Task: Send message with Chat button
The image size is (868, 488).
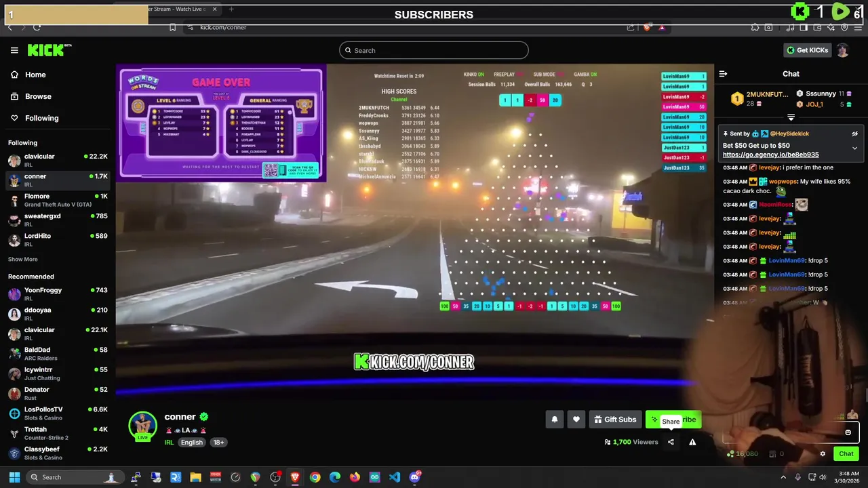Action: tap(846, 454)
